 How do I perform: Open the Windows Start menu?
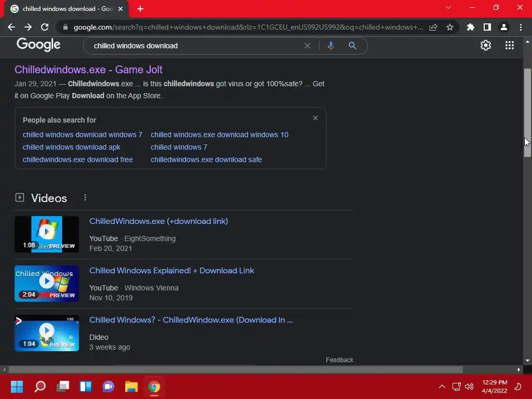[17, 387]
